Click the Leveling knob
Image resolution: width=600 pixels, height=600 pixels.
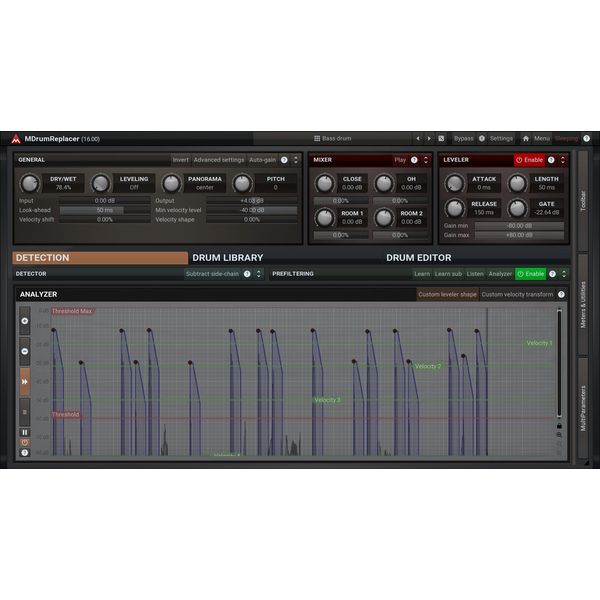coord(101,184)
